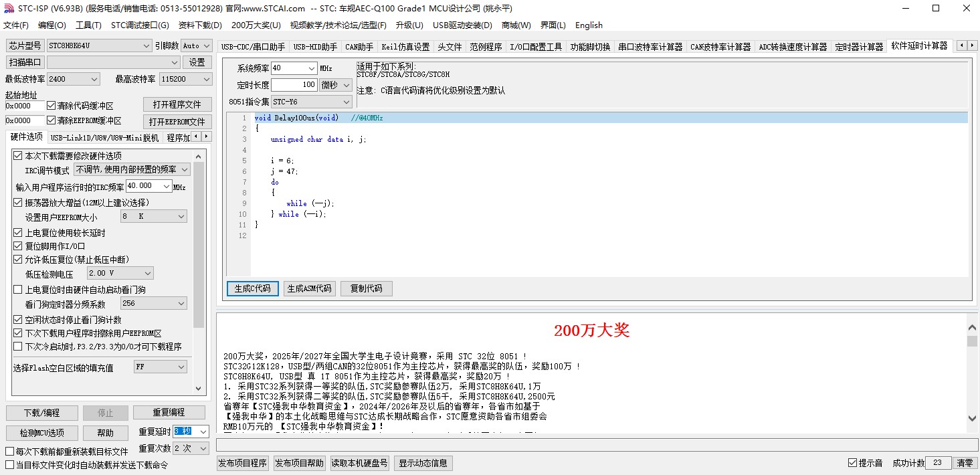Click the 打开程序文件 button
980x475 pixels.
177,104
